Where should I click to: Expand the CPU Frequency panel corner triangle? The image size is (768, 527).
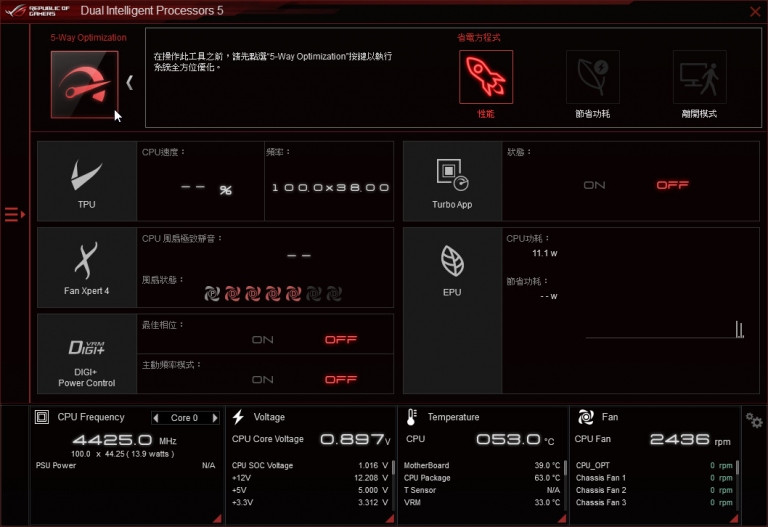217,518
